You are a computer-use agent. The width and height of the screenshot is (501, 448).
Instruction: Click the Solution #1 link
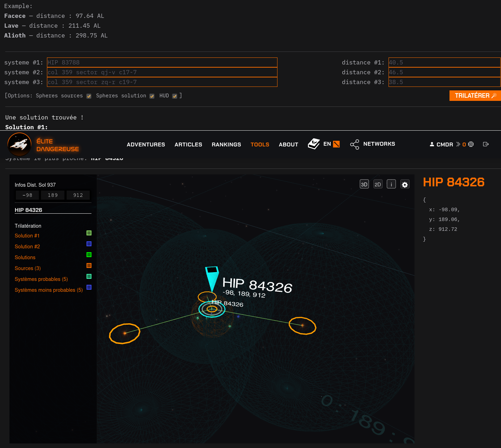coord(27,236)
